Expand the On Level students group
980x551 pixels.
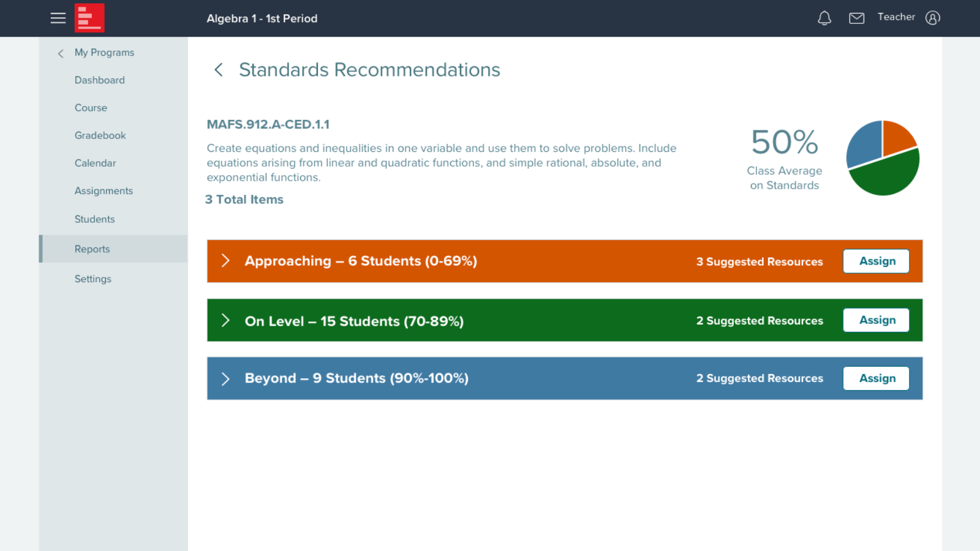coord(225,320)
